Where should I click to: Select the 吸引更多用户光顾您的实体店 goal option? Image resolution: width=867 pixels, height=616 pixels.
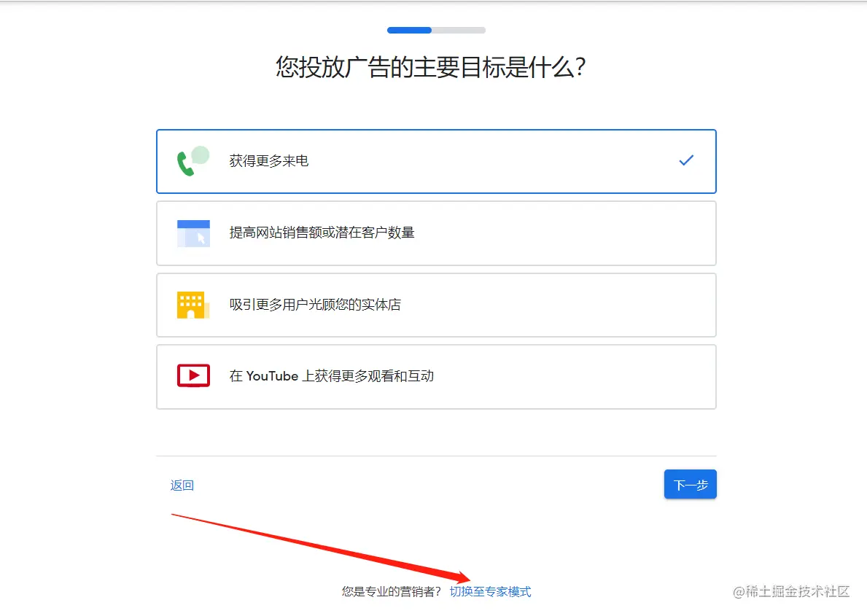coord(436,305)
